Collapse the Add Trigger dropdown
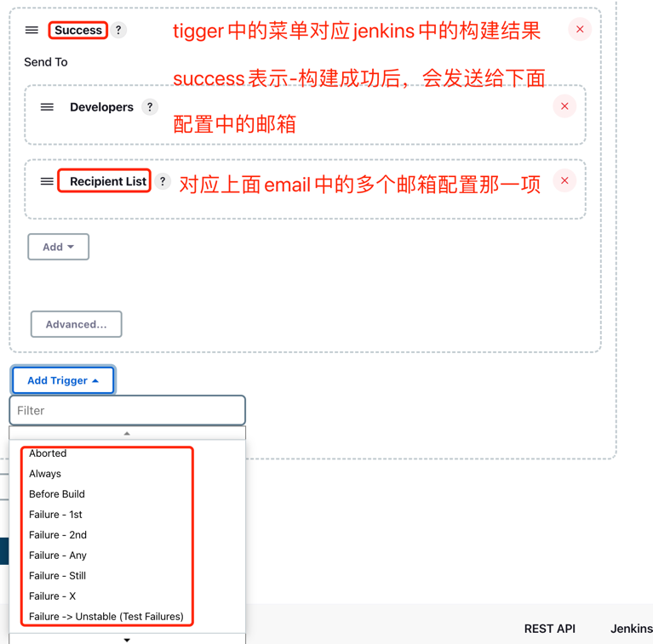Screen dimensions: 653x644 click(63, 380)
